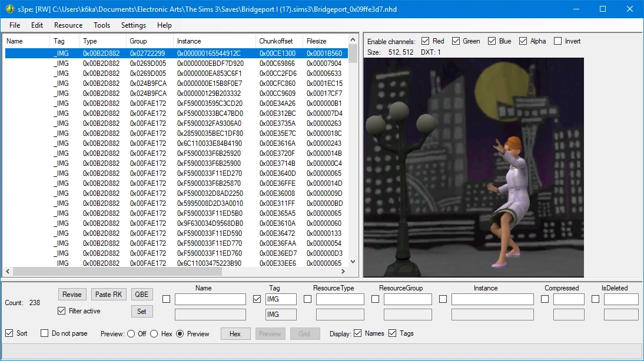644x361 pixels.
Task: Select the Hex preview radio button
Action: pyautogui.click(x=154, y=334)
